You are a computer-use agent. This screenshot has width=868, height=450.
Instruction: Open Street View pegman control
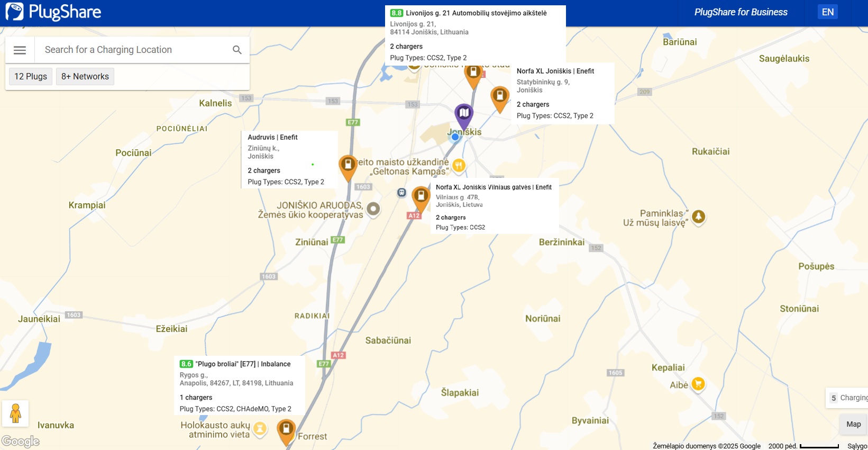pyautogui.click(x=15, y=413)
